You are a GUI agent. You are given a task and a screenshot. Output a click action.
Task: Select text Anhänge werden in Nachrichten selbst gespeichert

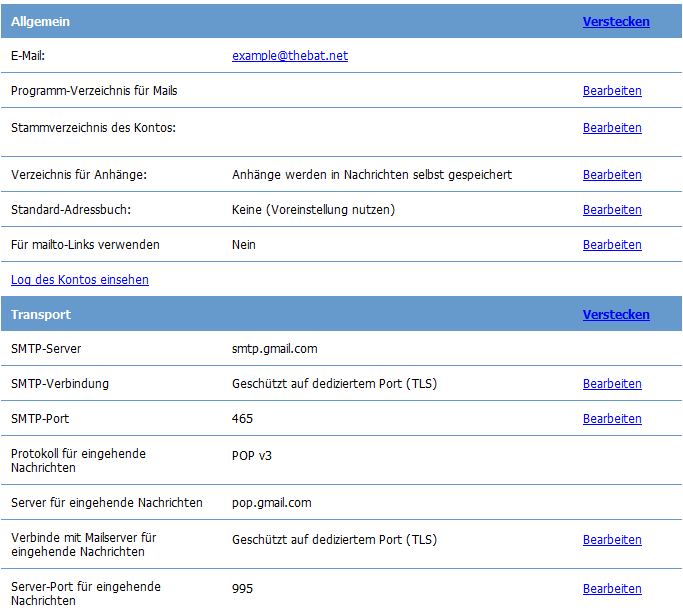coord(372,175)
